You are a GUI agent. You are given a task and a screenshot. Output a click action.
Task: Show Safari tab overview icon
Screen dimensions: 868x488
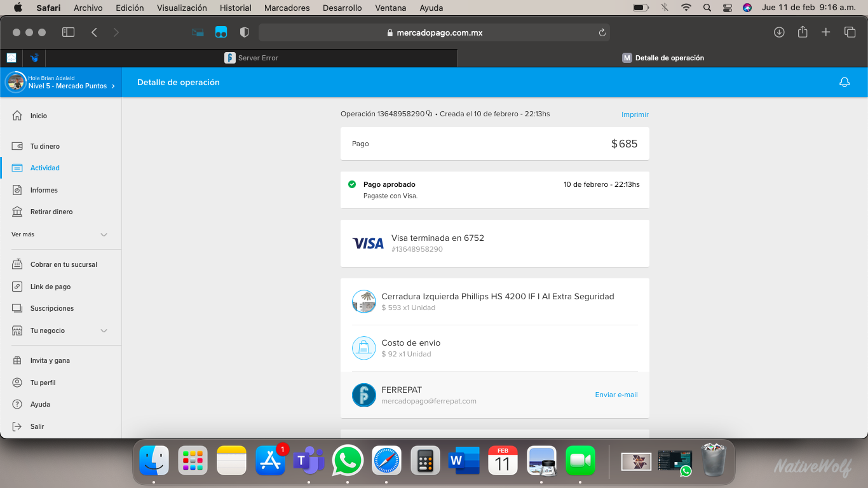click(850, 32)
